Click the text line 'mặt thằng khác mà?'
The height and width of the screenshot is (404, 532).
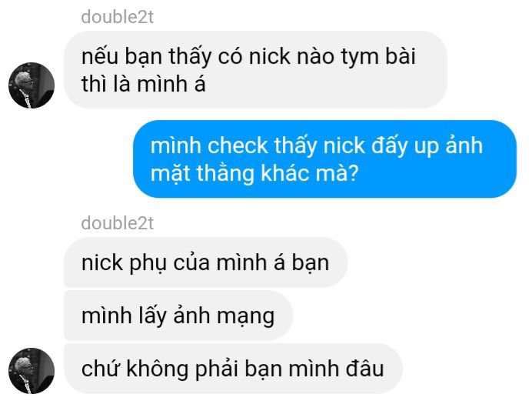(x=254, y=173)
